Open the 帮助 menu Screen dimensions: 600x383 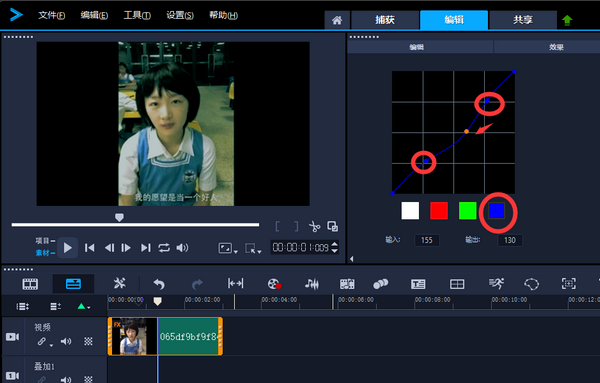223,15
